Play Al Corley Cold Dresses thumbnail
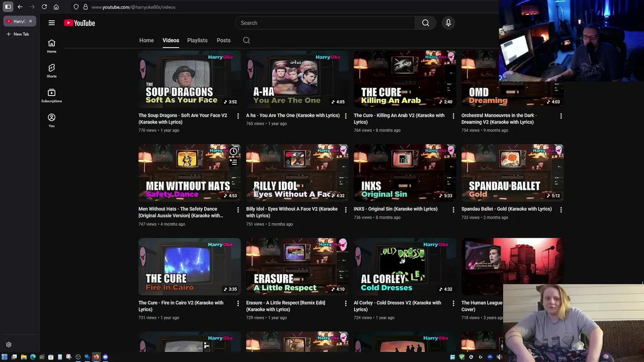The image size is (644, 362). pos(405,266)
